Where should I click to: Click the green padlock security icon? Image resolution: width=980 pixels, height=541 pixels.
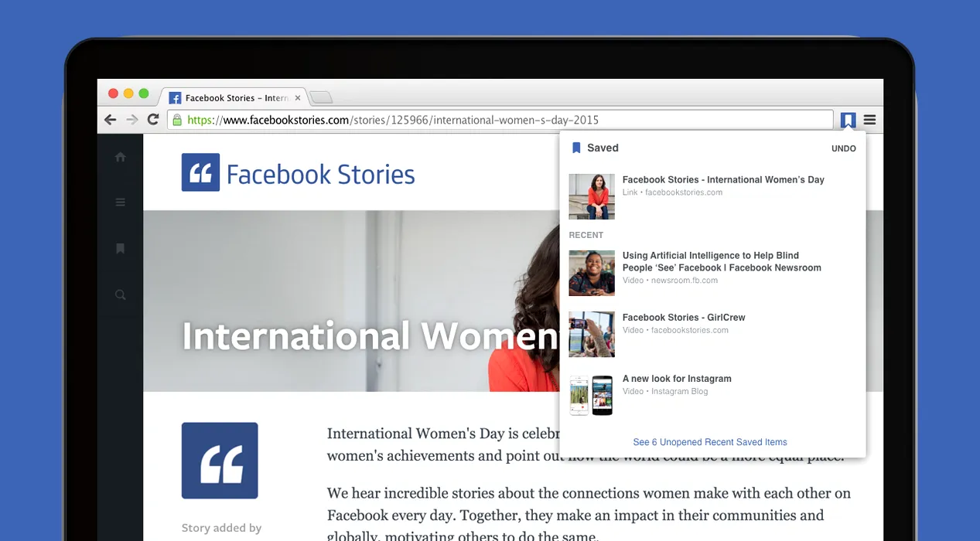pos(177,120)
